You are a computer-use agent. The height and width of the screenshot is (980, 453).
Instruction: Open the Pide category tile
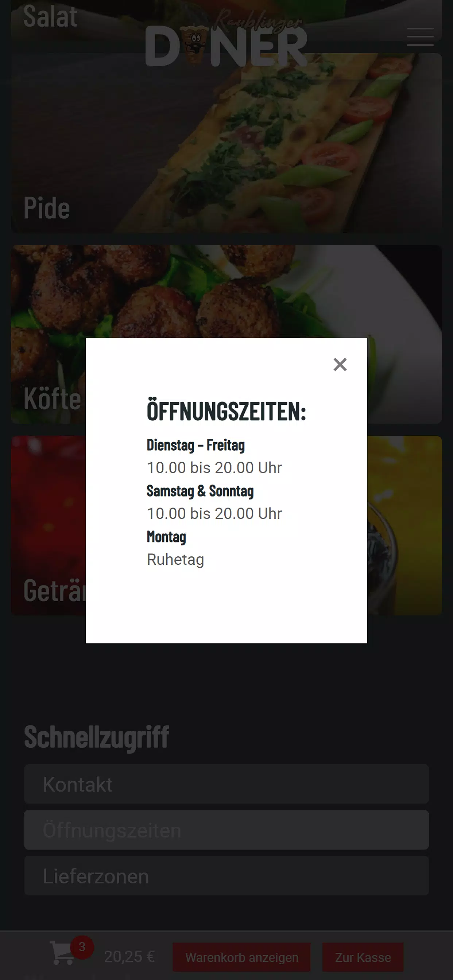click(x=226, y=143)
